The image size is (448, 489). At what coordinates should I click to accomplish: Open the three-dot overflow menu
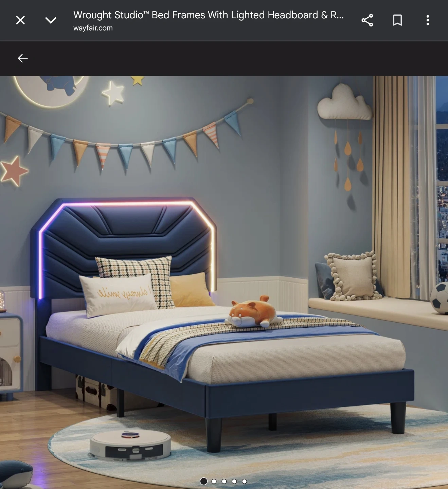(x=428, y=20)
